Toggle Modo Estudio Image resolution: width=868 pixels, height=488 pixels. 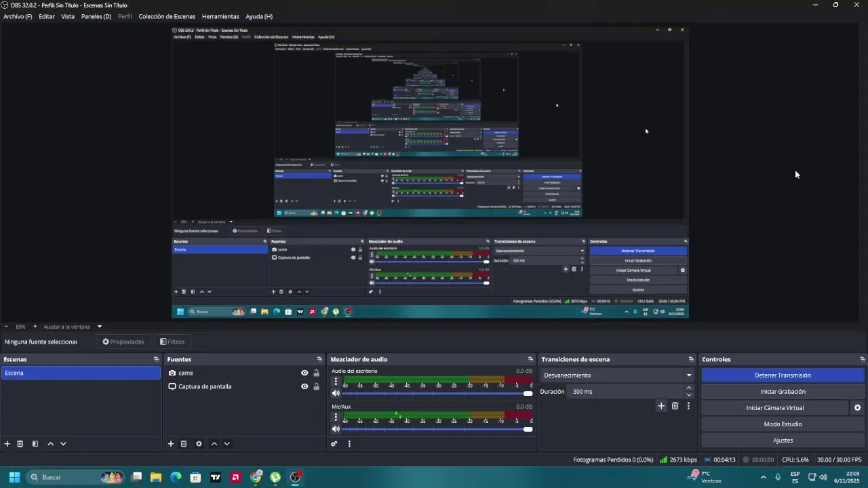[783, 424]
